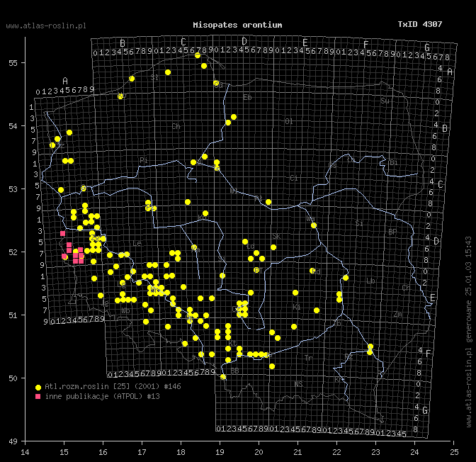The width and height of the screenshot is (476, 462).
Task: Click the 'Kt' city label
Action: pyautogui.click(x=232, y=343)
